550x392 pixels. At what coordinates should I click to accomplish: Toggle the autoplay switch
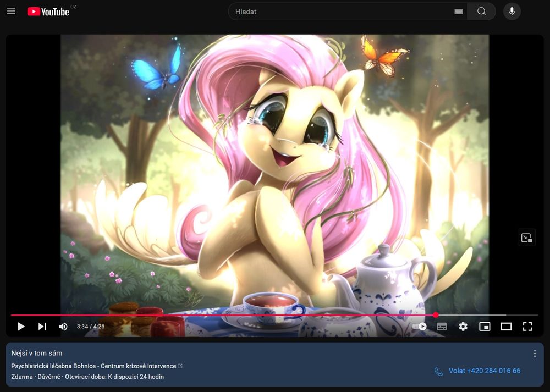point(420,327)
